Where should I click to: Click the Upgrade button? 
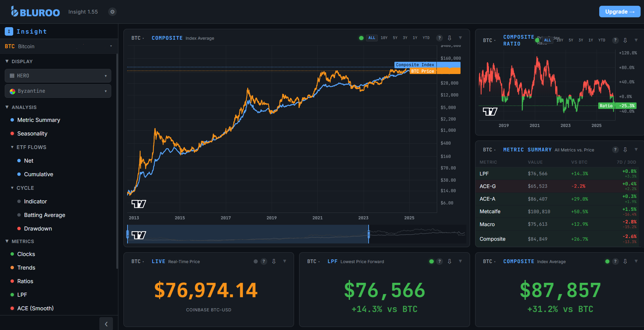620,11
